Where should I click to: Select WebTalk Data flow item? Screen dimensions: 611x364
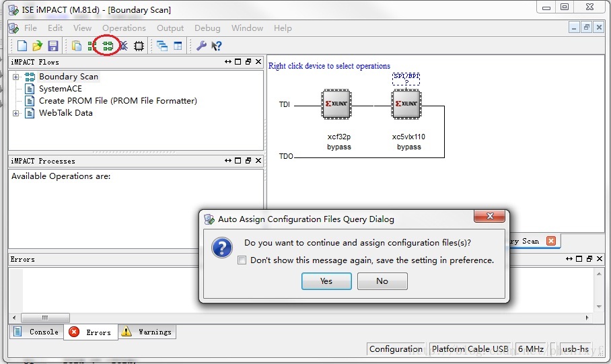click(66, 113)
